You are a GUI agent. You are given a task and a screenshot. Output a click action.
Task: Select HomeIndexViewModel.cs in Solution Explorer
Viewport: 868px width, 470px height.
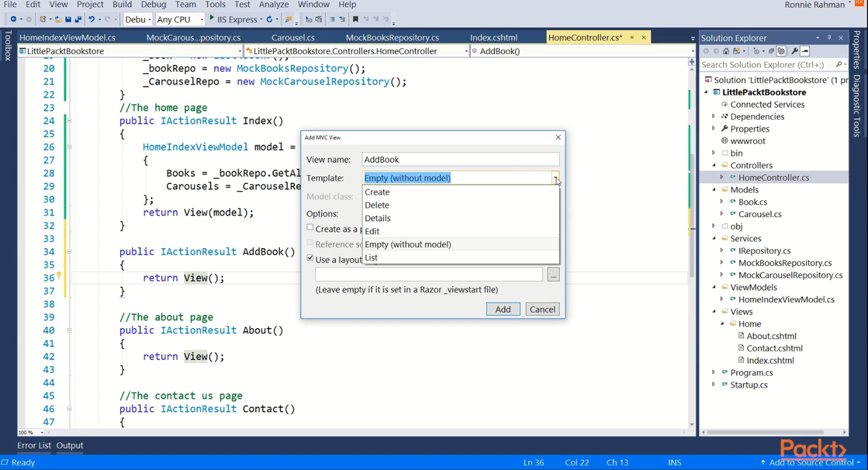(x=786, y=299)
